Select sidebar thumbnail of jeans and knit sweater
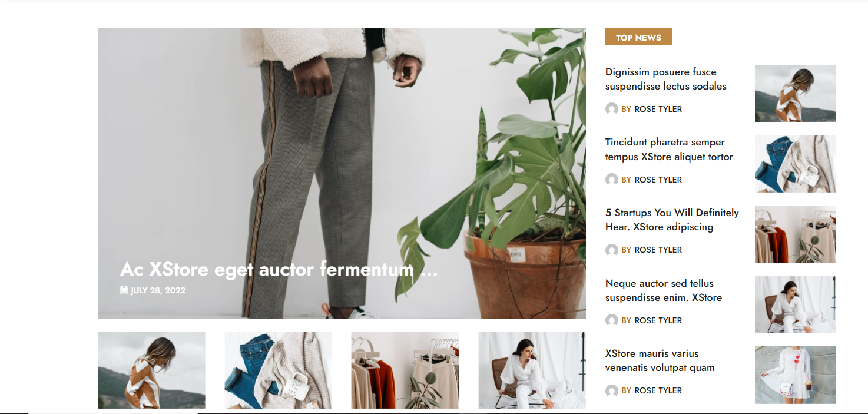Screen dimensions: 868x414 point(796,164)
